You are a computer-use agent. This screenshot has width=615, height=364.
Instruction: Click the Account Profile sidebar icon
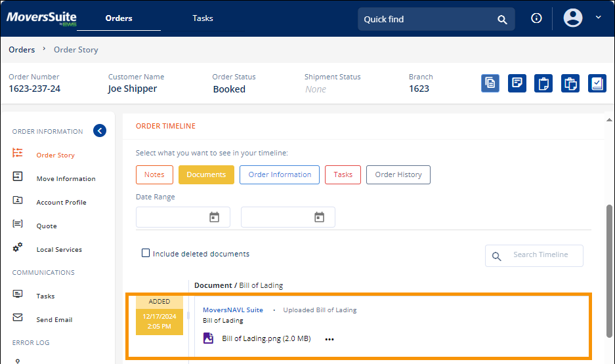pos(17,200)
